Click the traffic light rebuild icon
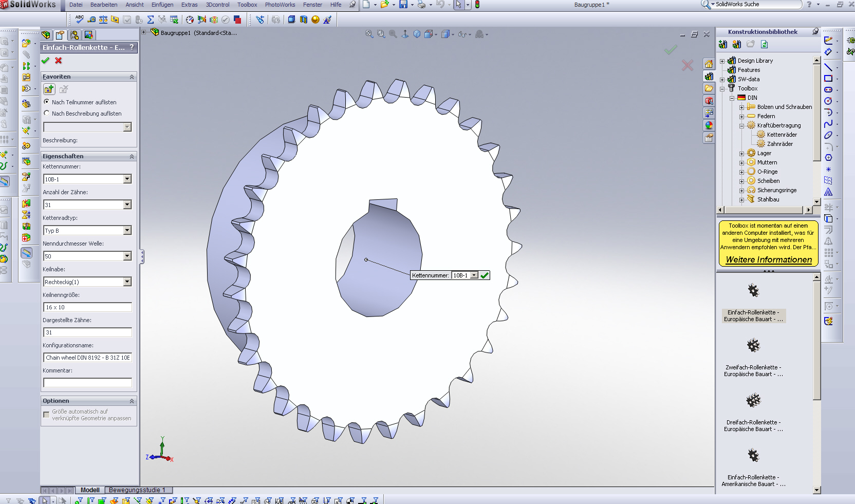 click(477, 5)
